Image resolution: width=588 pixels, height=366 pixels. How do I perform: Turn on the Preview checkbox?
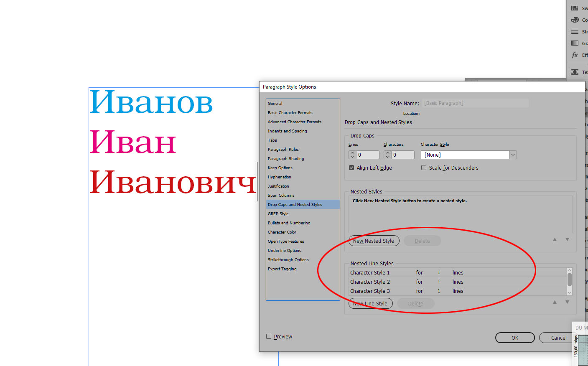(269, 336)
